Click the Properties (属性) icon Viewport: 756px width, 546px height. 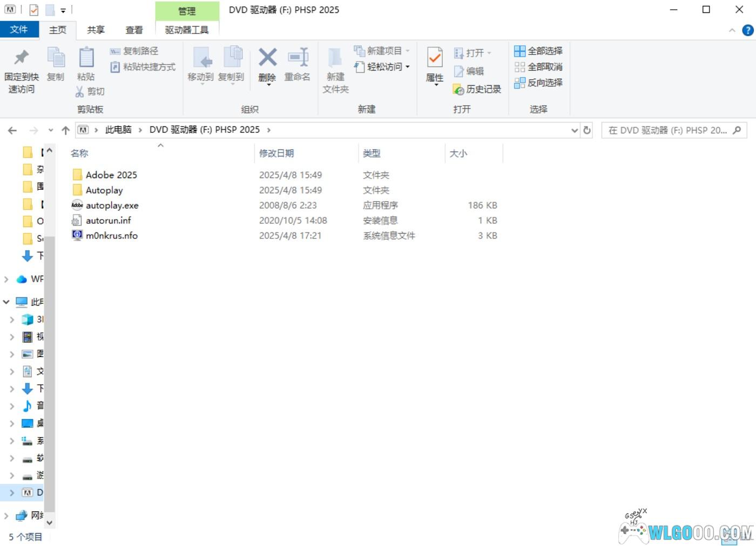435,58
